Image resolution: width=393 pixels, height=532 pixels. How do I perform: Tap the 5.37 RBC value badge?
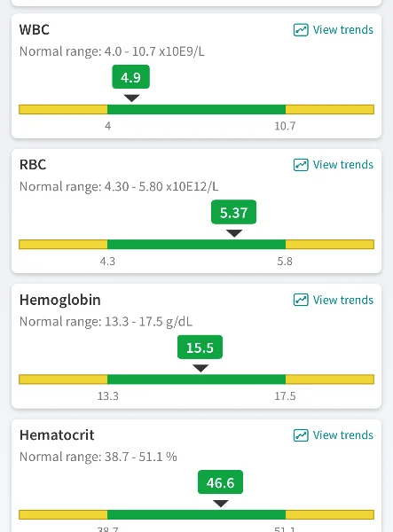(233, 213)
